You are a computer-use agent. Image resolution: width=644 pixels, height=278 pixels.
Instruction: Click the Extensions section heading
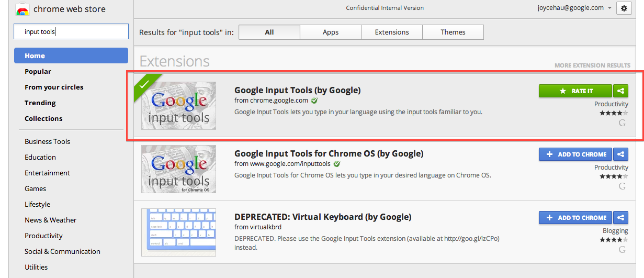pyautogui.click(x=174, y=61)
